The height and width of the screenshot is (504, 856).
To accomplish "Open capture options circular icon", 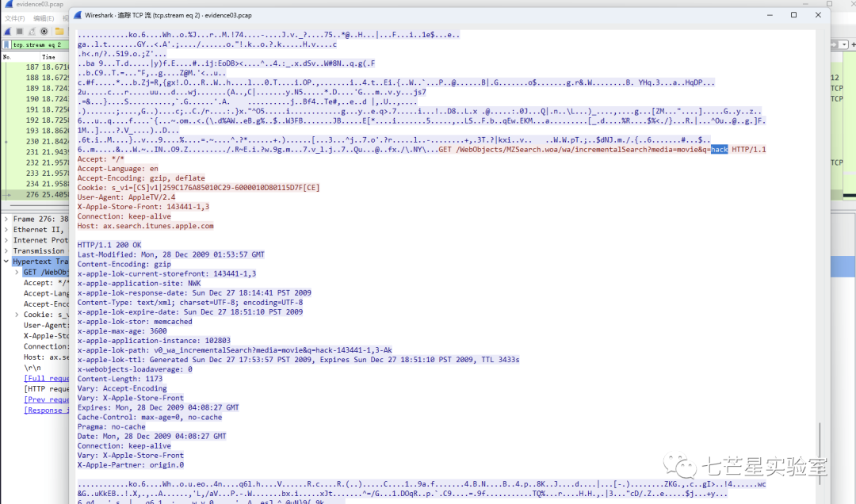I will coord(44,32).
